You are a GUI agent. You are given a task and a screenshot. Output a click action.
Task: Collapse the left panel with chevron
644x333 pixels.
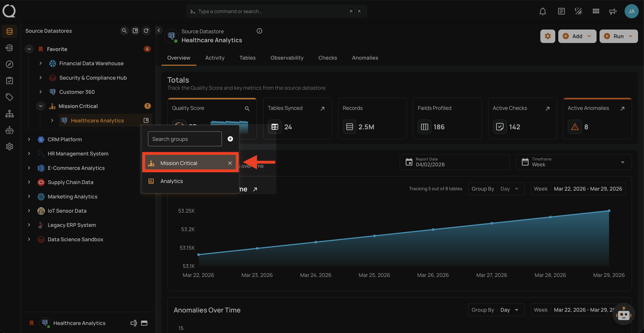[x=159, y=30]
